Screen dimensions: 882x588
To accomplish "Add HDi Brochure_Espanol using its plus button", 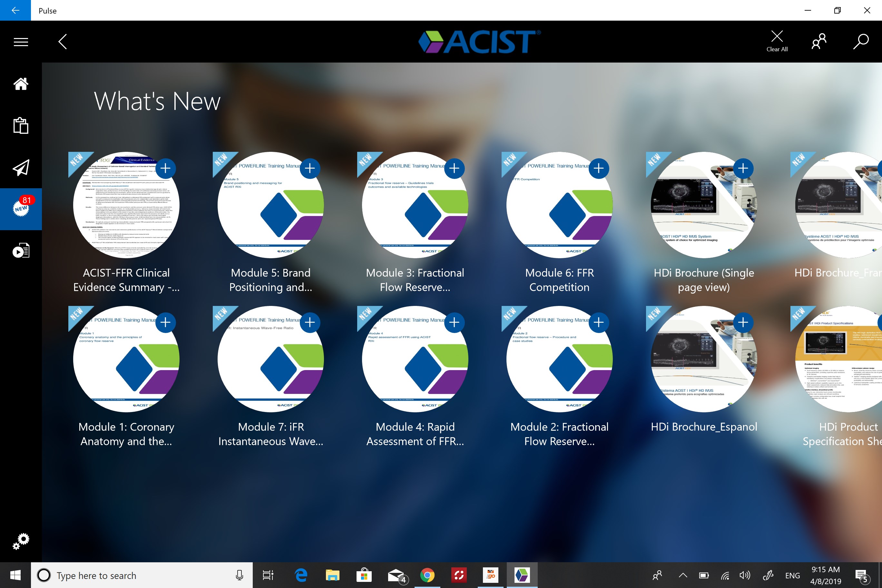I will [743, 322].
